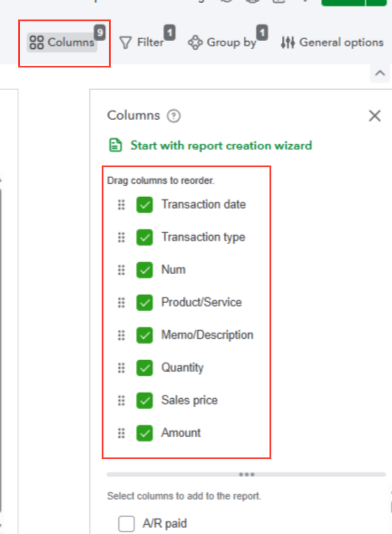Enable the A/R paid column
The width and height of the screenshot is (392, 534).
(x=126, y=524)
